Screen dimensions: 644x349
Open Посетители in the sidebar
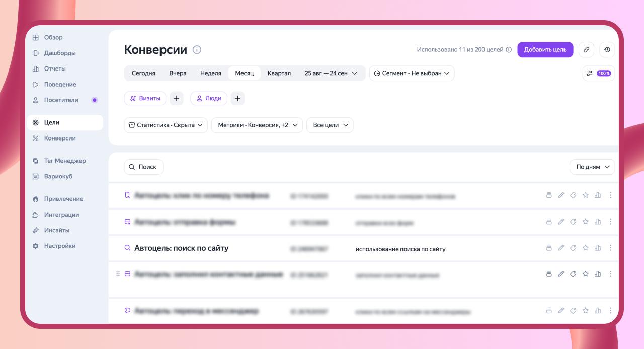pyautogui.click(x=64, y=100)
